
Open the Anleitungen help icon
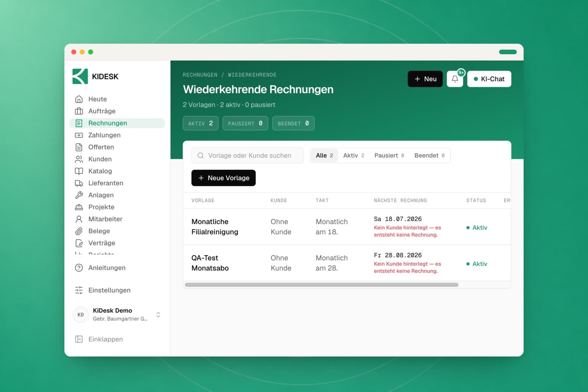click(x=79, y=268)
